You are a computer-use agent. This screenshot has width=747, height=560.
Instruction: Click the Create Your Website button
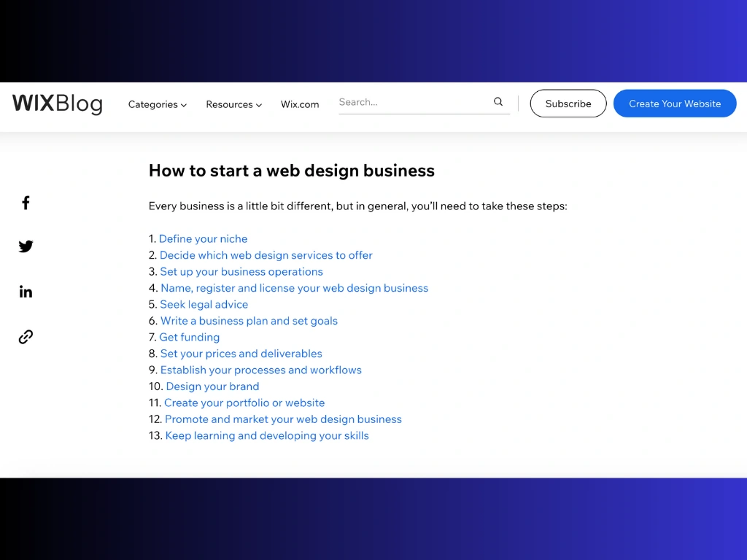point(675,104)
